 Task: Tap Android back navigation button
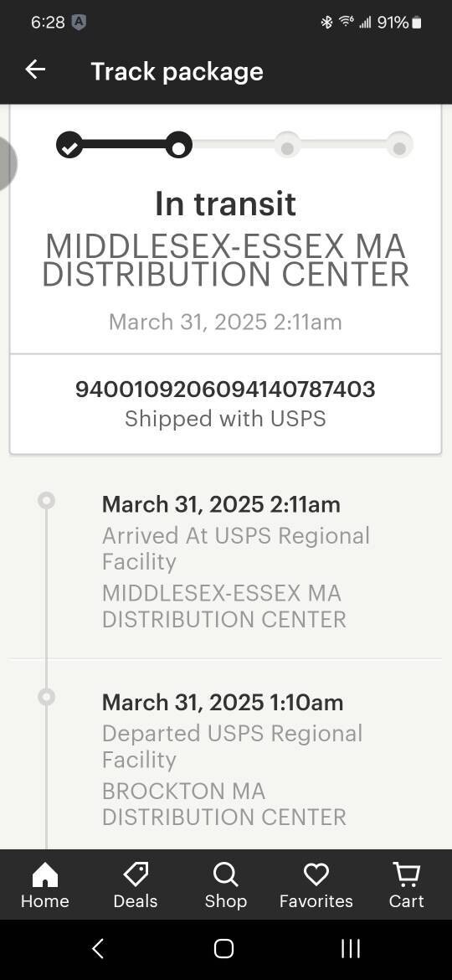click(98, 949)
